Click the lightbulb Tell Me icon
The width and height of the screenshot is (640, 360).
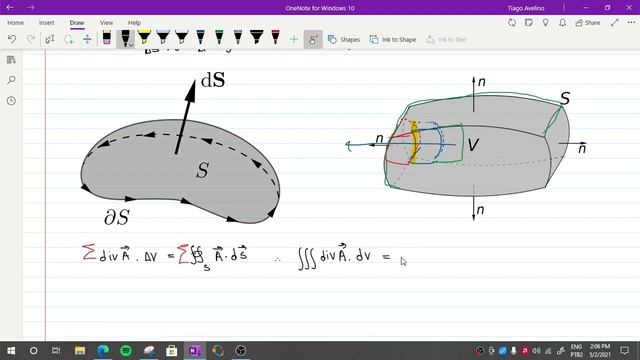click(x=546, y=23)
